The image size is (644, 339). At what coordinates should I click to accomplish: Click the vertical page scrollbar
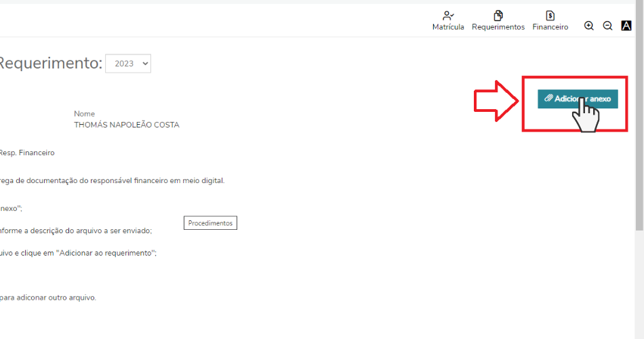639,136
